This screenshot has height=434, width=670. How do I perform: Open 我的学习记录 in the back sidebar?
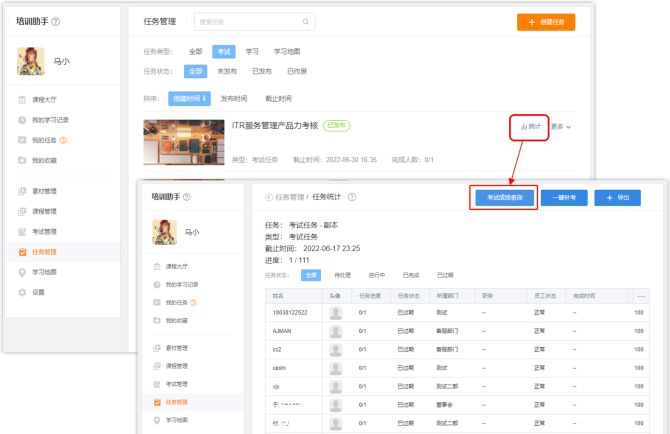52,120
